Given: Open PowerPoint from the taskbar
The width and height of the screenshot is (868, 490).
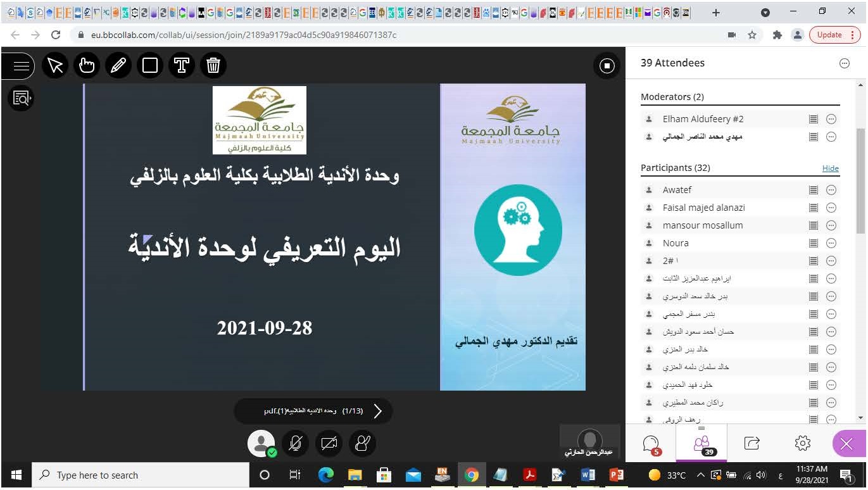Looking at the screenshot, I should (616, 475).
